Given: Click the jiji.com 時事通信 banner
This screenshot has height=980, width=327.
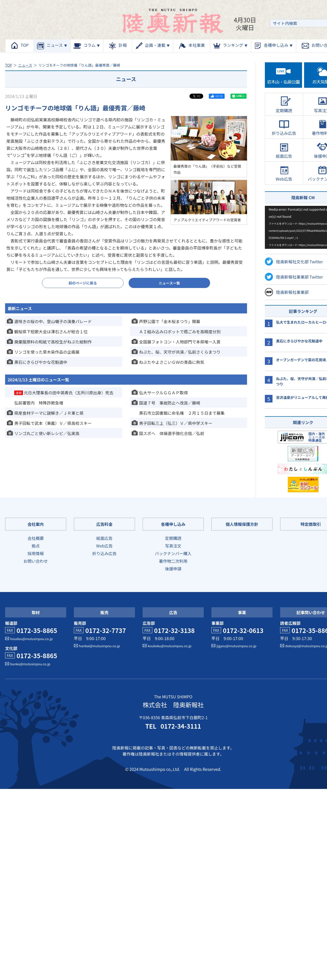Looking at the screenshot, I should [303, 437].
